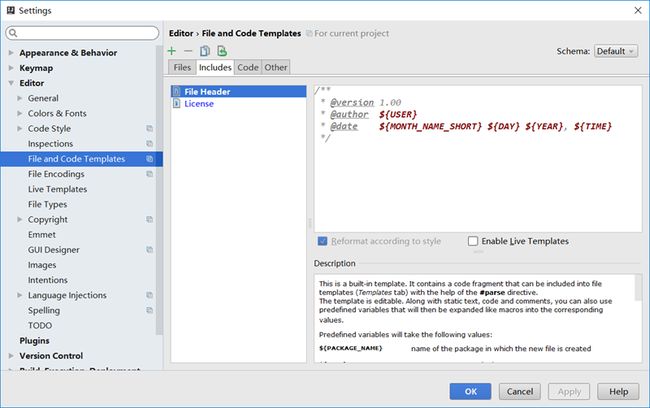Viewport: 650px width, 408px height.
Task: Close the Settings dialog window
Action: [x=638, y=10]
